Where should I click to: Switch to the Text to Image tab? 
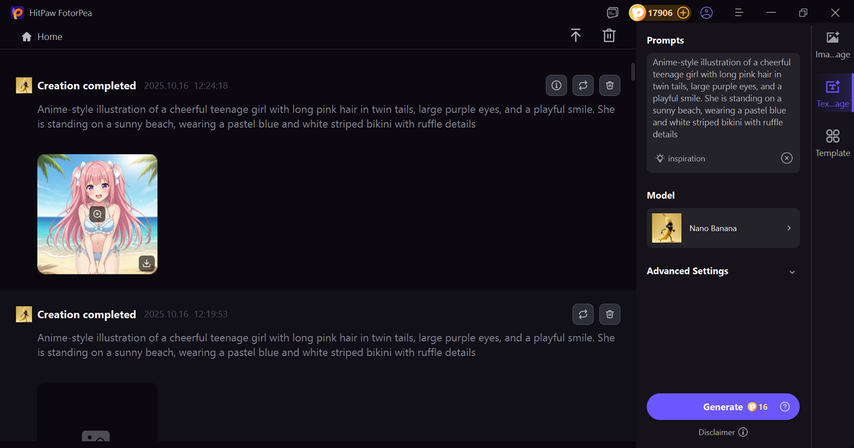pos(832,93)
